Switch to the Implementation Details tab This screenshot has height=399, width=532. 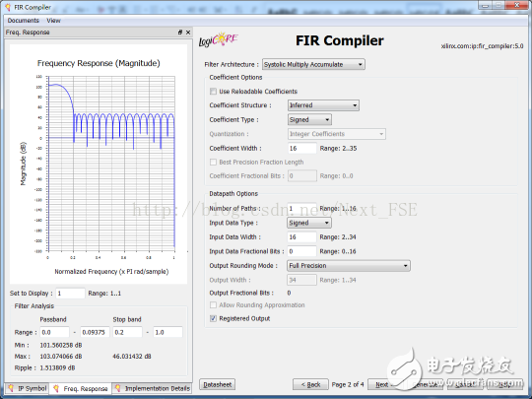[x=152, y=388]
